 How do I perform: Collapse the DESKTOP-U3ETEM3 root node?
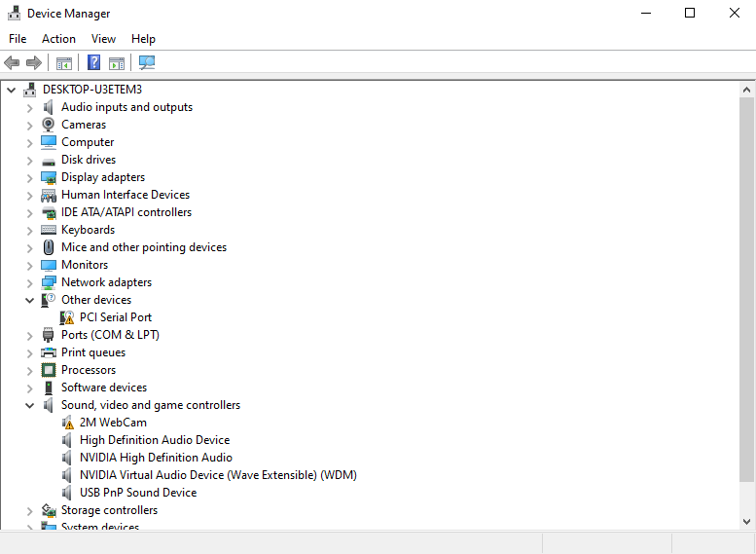pyautogui.click(x=11, y=90)
